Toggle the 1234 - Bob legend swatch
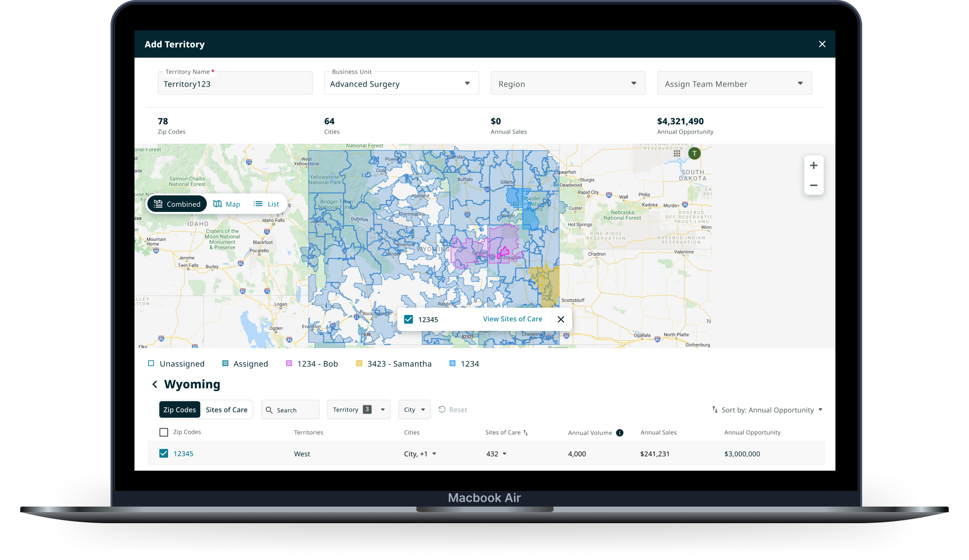969x560 pixels. (289, 363)
